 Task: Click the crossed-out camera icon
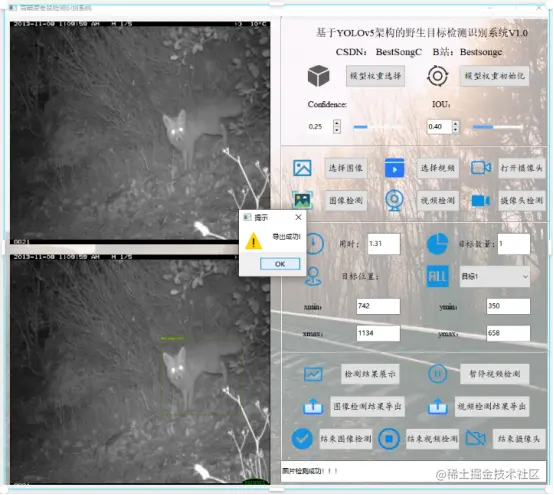point(476,439)
